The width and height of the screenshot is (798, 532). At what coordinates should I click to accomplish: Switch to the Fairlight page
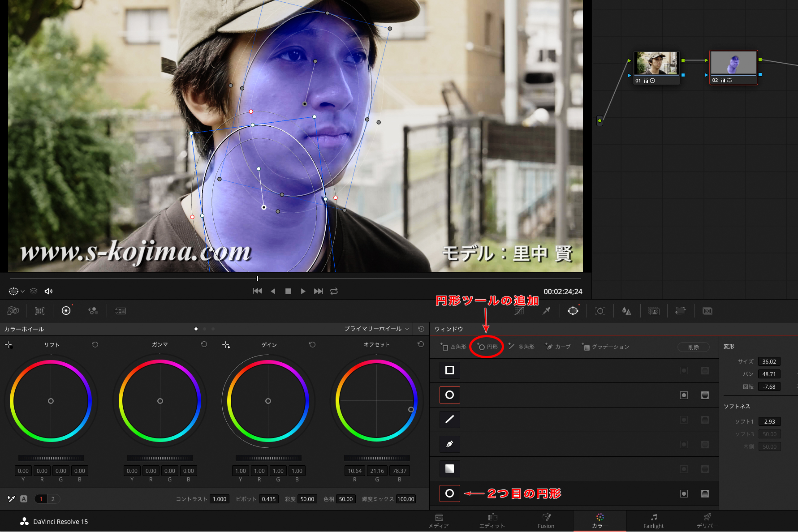[x=653, y=521]
